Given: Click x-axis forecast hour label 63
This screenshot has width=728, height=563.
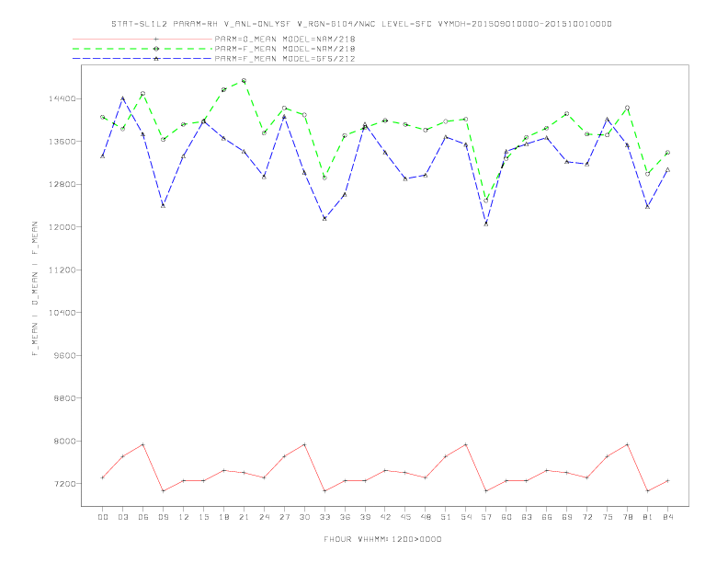Looking at the screenshot, I should coord(527,517).
